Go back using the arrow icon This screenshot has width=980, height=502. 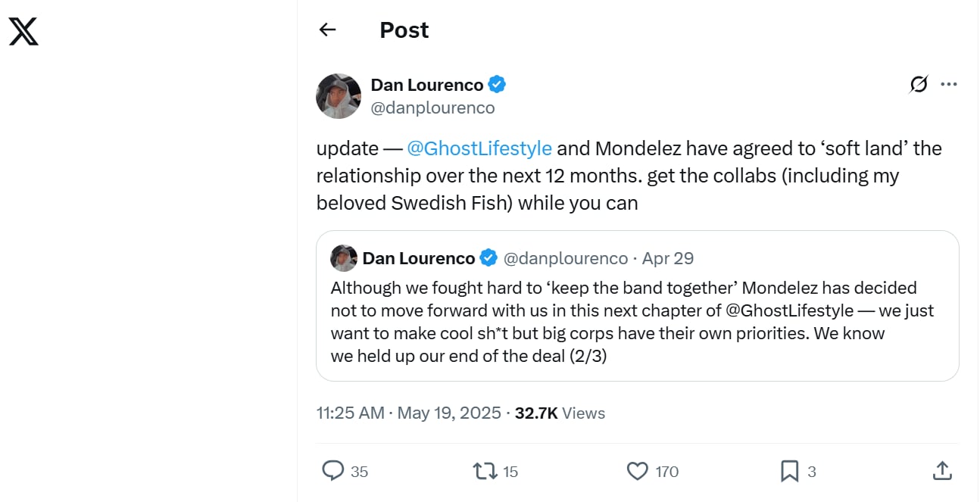tap(327, 30)
